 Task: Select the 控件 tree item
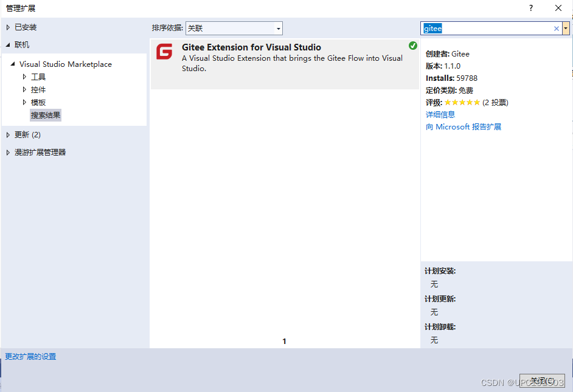(x=38, y=90)
